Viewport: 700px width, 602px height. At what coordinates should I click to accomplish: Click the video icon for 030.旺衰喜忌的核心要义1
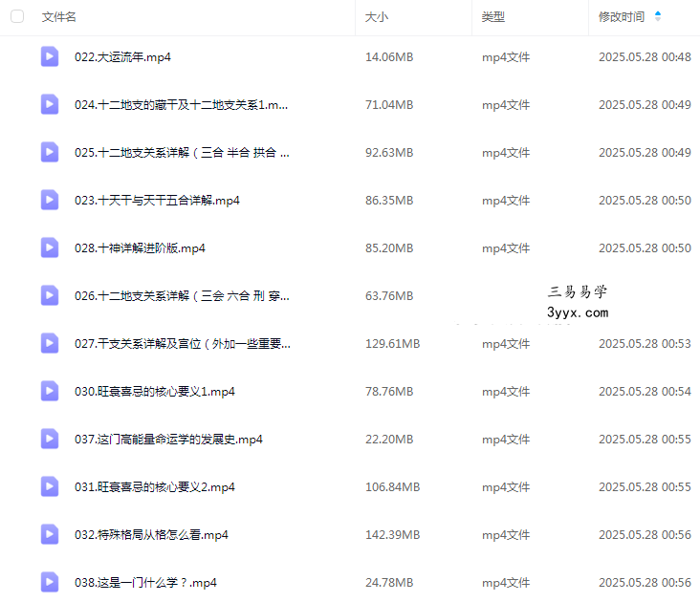coord(50,391)
